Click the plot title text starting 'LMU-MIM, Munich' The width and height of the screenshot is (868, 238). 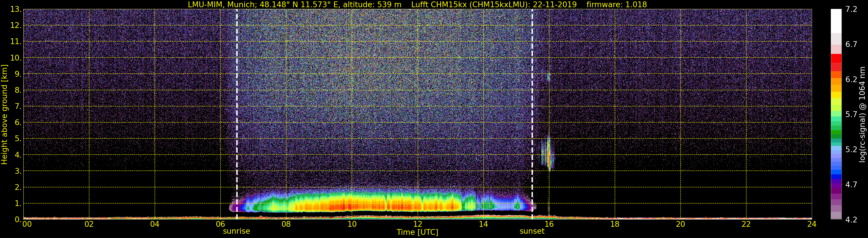pos(417,4)
